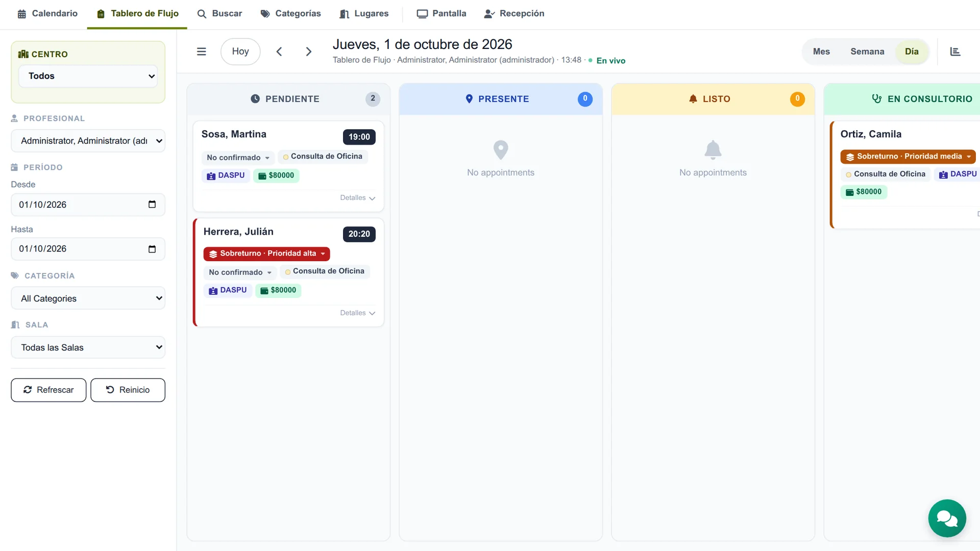
Task: Open the Todas las Salas dropdown
Action: point(88,347)
